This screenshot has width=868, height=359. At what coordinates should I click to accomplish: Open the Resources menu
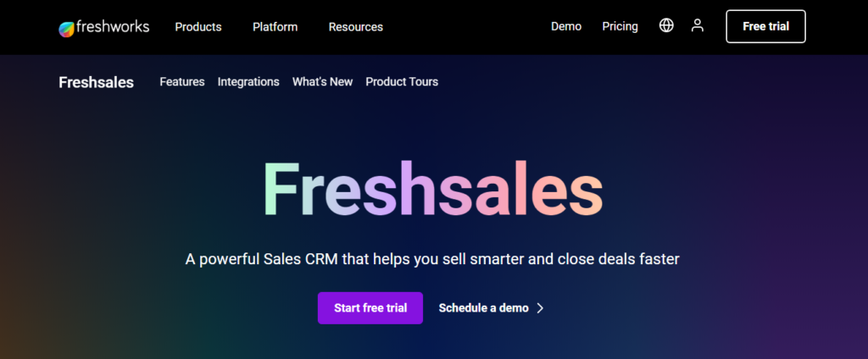coord(355,27)
